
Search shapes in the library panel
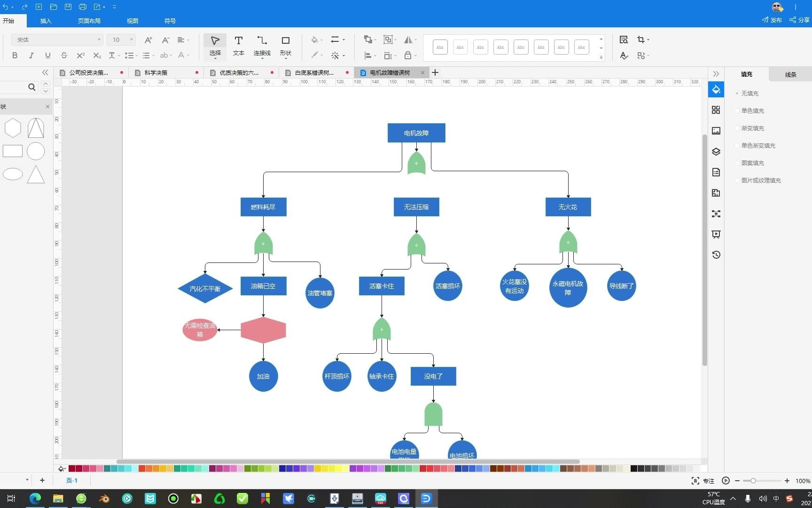31,87
